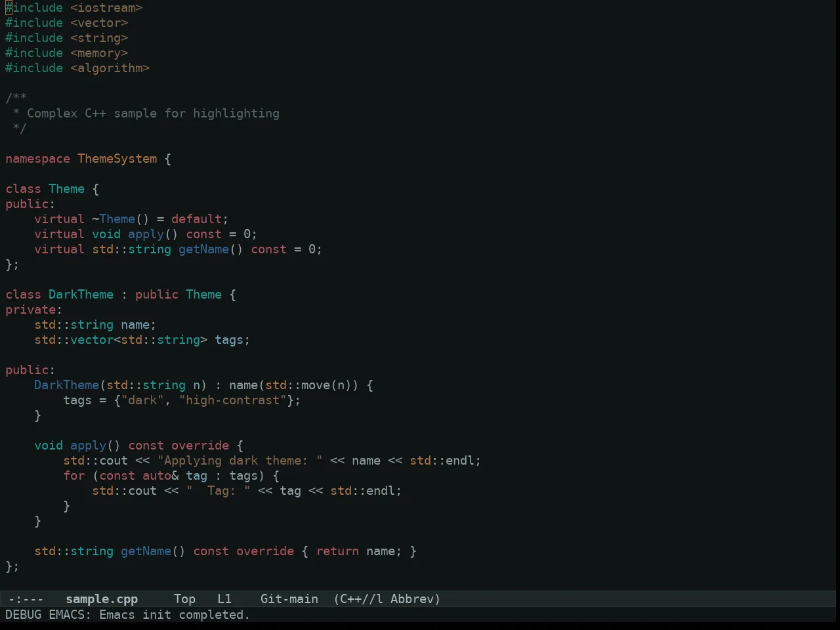This screenshot has width=840, height=630.
Task: Click the DarkTheme(std::string n) constructor line
Action: [x=203, y=385]
